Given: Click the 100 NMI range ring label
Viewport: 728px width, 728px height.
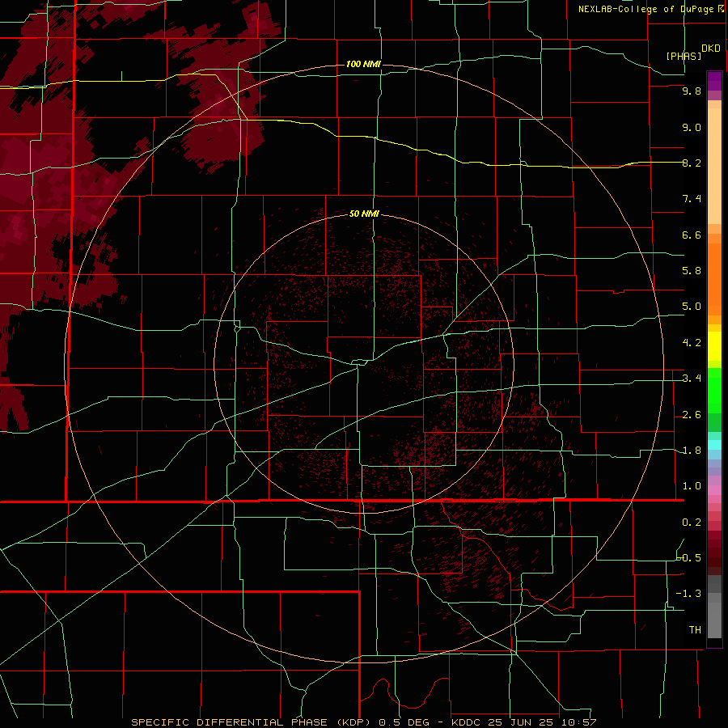Looking at the screenshot, I should pyautogui.click(x=363, y=64).
